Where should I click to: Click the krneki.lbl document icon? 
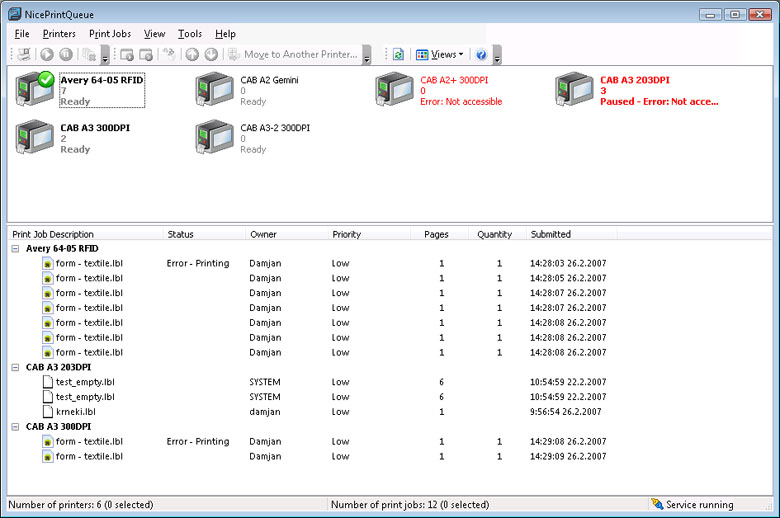[48, 412]
